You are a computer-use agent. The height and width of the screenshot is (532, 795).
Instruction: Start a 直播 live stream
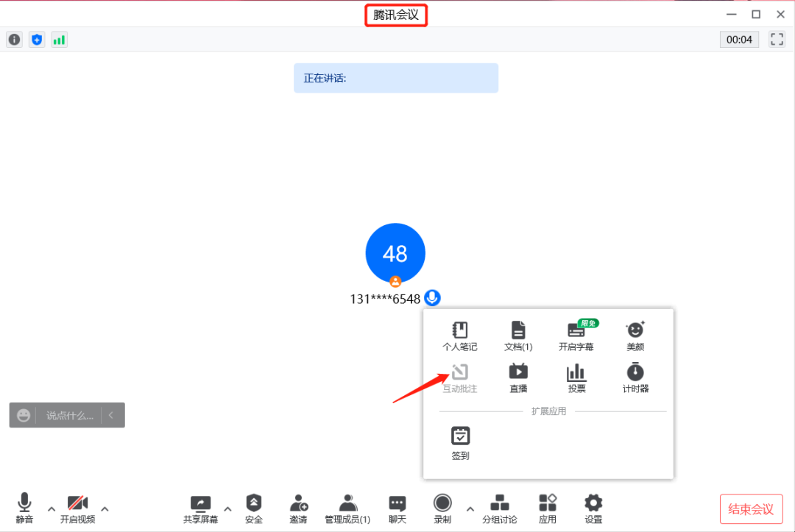click(518, 378)
